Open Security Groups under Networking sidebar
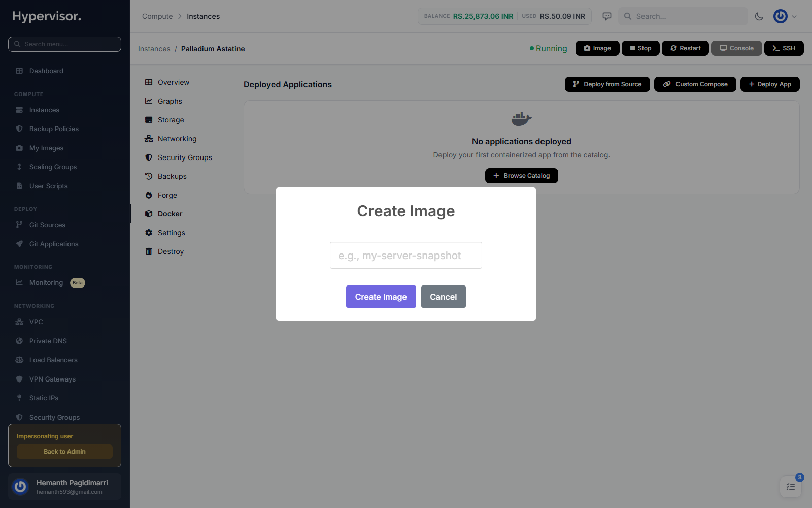 click(54, 417)
